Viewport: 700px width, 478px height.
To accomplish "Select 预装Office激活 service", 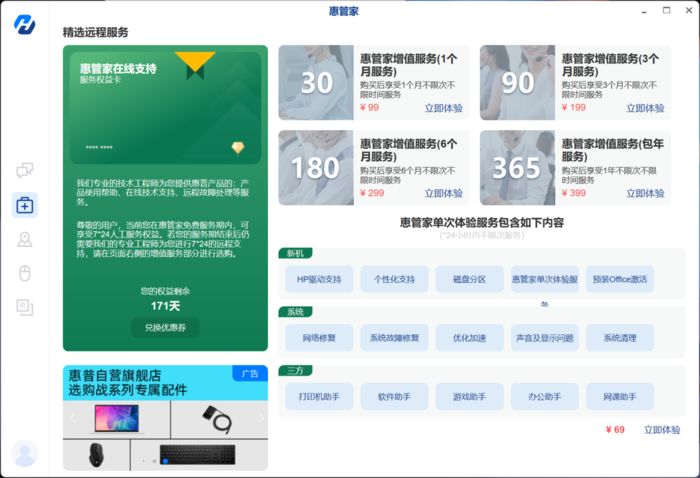I will tap(620, 279).
